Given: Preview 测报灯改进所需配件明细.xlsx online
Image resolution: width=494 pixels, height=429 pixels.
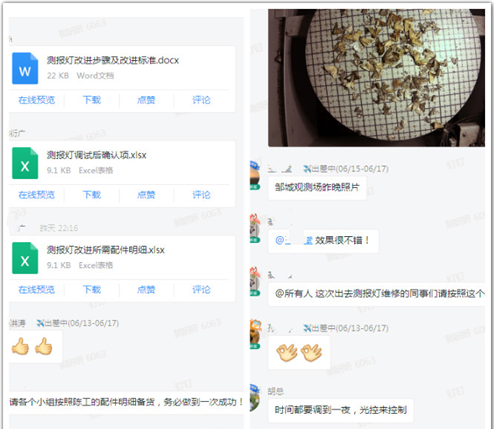Looking at the screenshot, I should coord(37,289).
